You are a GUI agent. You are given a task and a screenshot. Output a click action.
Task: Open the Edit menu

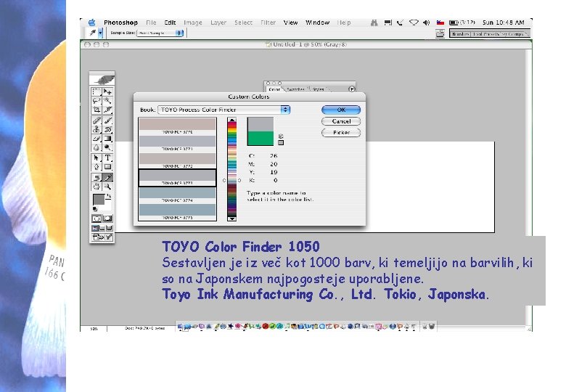click(170, 23)
